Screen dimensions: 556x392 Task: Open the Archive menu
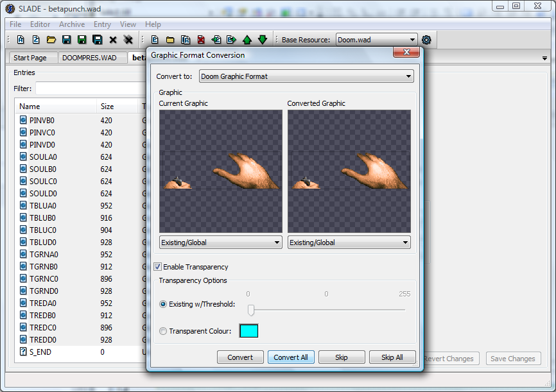[x=72, y=24]
